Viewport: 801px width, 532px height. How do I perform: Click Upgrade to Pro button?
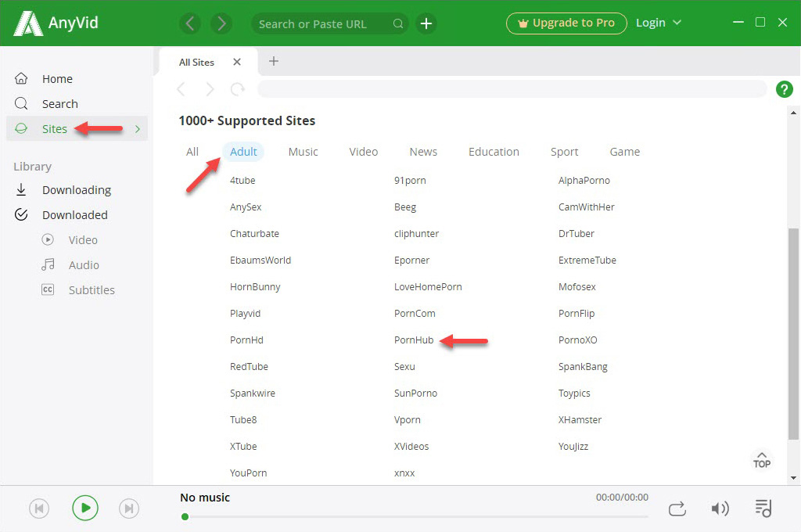point(566,23)
